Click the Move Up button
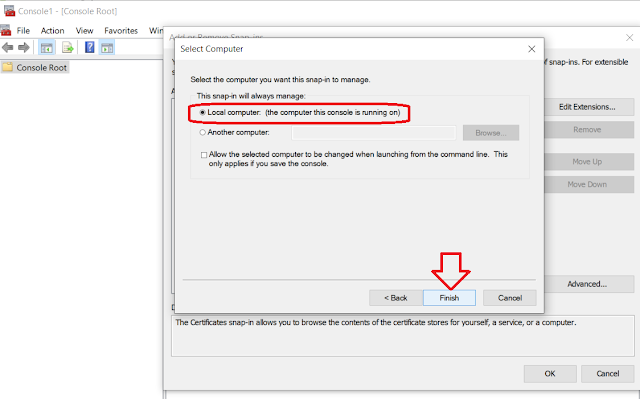The width and height of the screenshot is (640, 399). pos(587,162)
